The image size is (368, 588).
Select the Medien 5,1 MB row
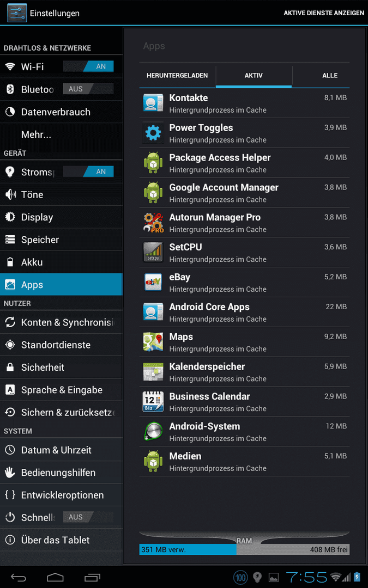pos(244,461)
